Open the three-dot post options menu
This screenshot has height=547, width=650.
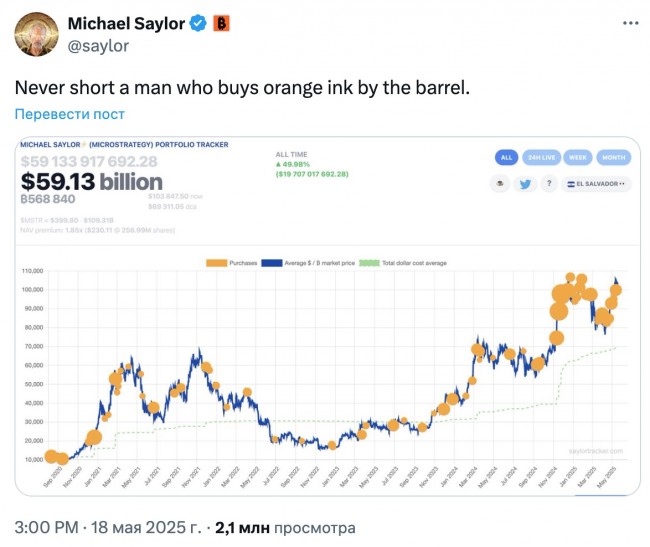(631, 23)
